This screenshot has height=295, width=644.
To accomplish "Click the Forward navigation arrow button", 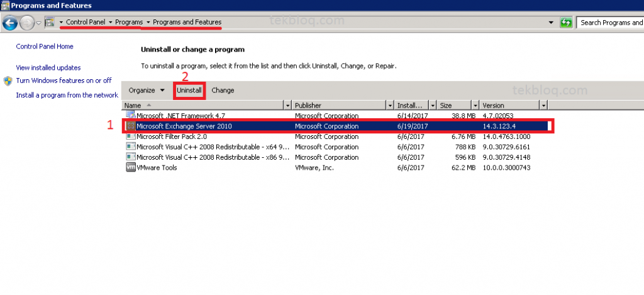I will pos(26,23).
